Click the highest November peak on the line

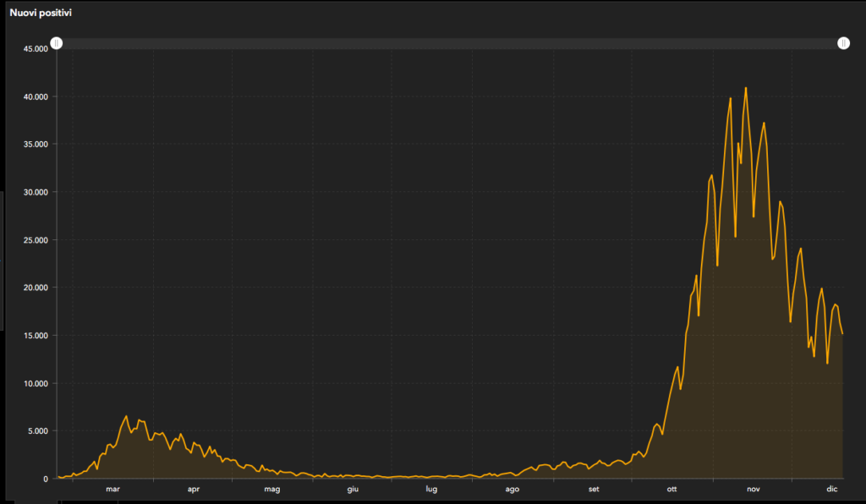click(x=745, y=88)
